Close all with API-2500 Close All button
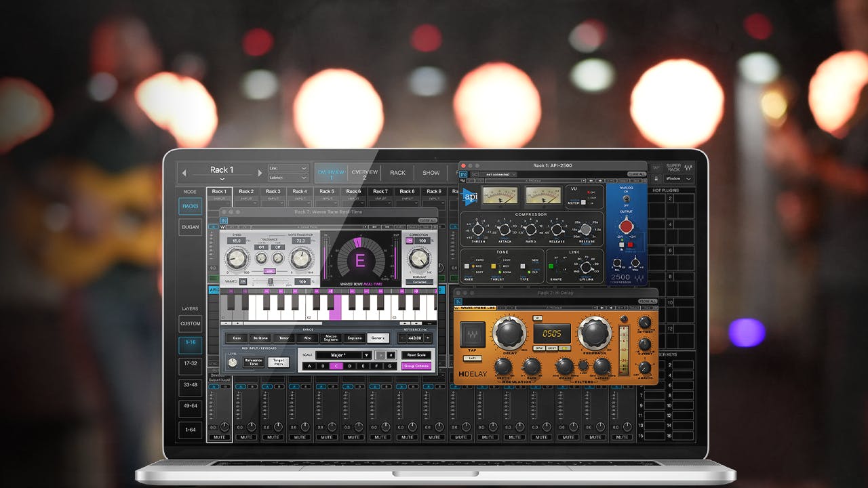The height and width of the screenshot is (488, 868). pyautogui.click(x=635, y=174)
